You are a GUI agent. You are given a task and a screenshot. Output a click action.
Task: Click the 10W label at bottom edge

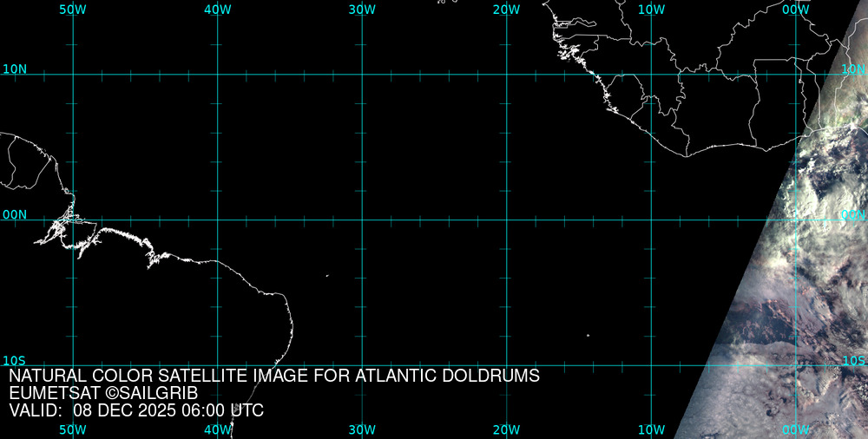tap(651, 429)
